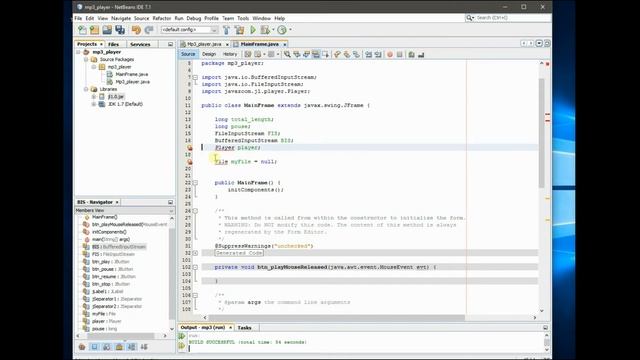Run the project with green arrow
640x360 pixels.
point(253,30)
